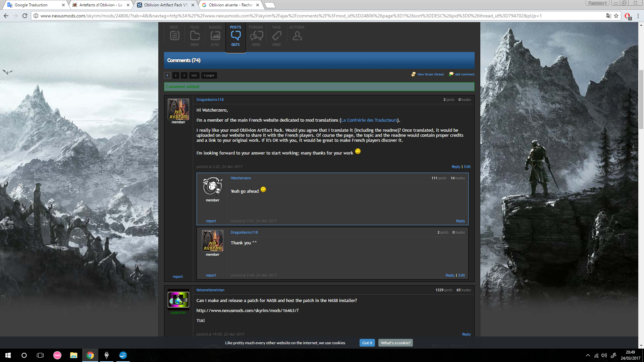Click the page vertical scrollbar thumb
The height and width of the screenshot is (362, 644).
coord(641,99)
